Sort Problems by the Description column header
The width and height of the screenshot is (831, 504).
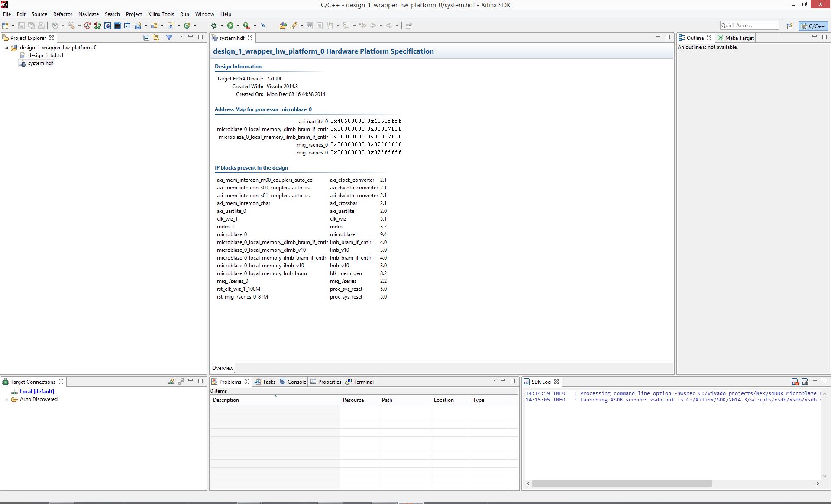[275, 400]
